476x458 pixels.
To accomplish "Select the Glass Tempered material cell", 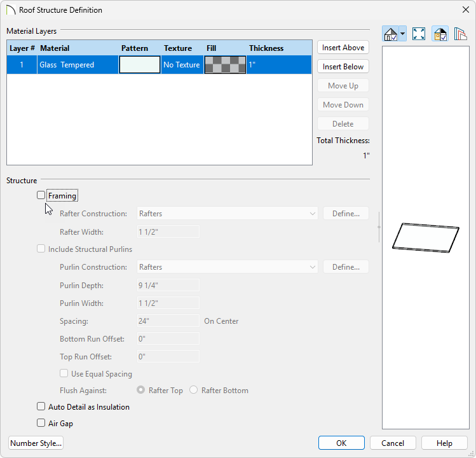I will (x=78, y=65).
